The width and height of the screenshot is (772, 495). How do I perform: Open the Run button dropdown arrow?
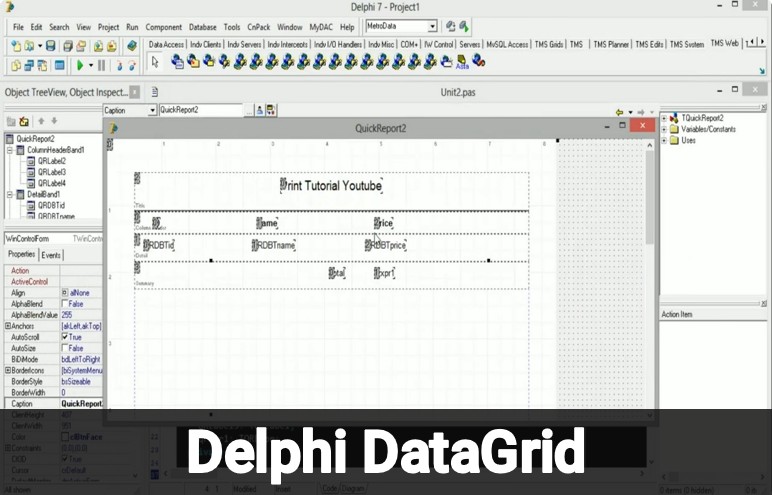click(91, 65)
